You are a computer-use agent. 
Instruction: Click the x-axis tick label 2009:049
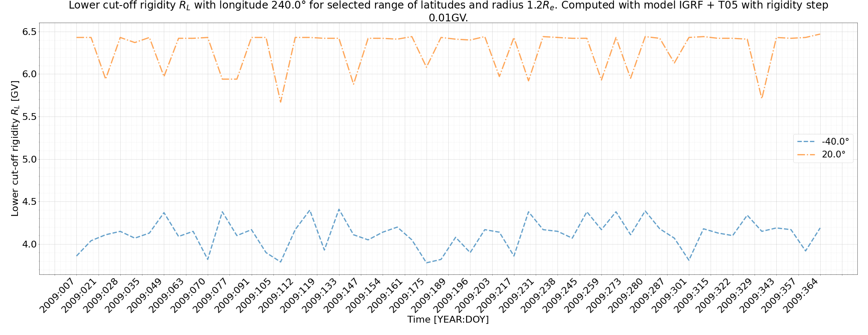click(145, 295)
